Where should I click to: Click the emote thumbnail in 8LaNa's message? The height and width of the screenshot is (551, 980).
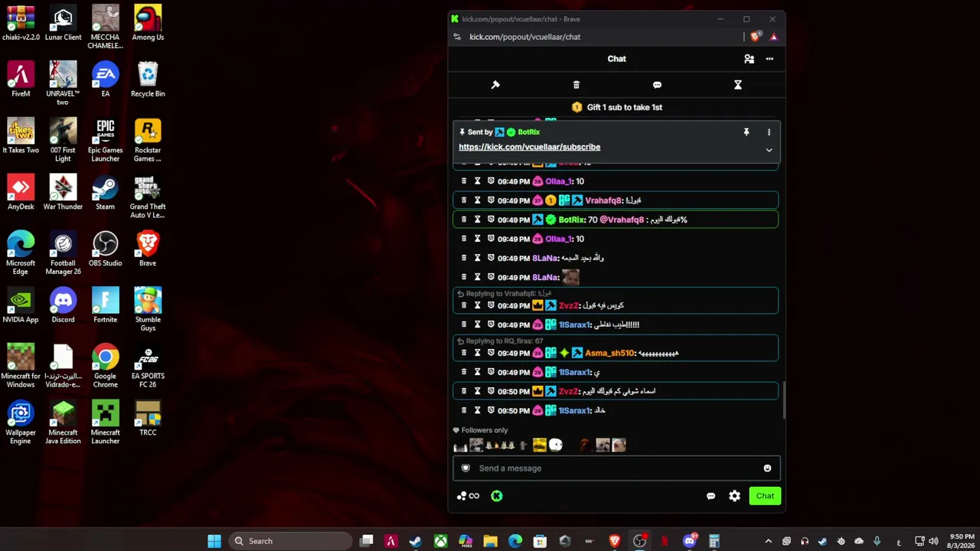(570, 277)
